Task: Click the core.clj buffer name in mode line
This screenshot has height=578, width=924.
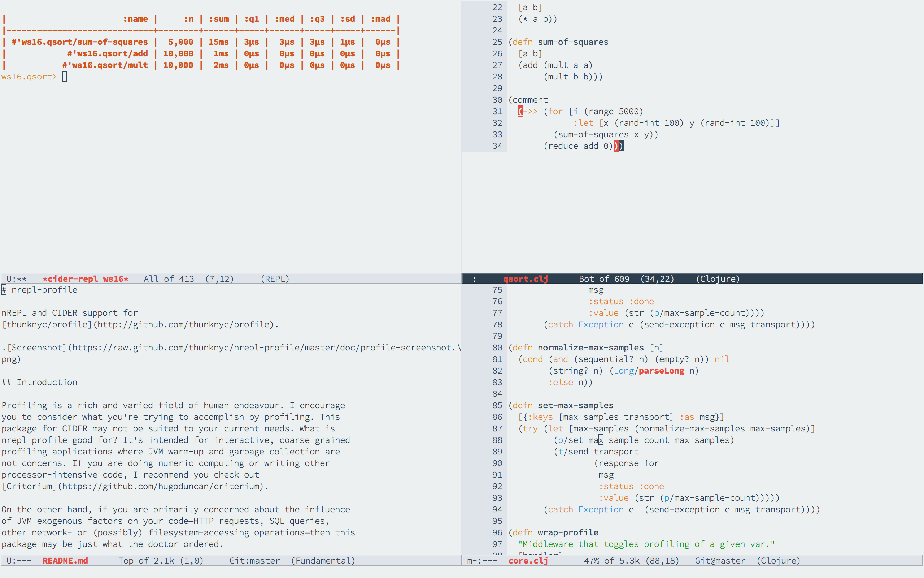Action: [x=528, y=560]
